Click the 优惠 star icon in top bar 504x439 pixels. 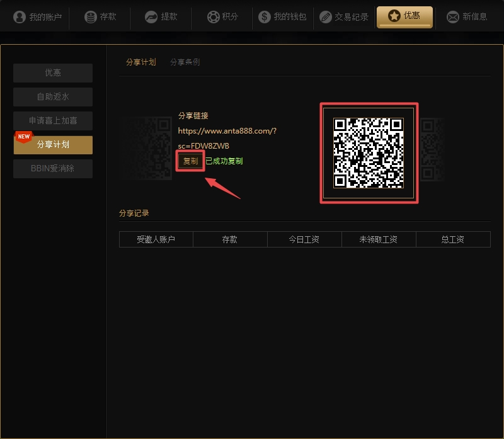click(x=394, y=15)
